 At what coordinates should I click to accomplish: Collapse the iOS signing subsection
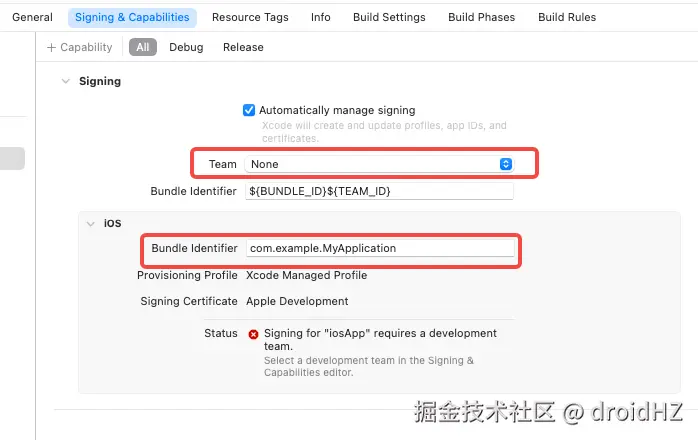91,223
